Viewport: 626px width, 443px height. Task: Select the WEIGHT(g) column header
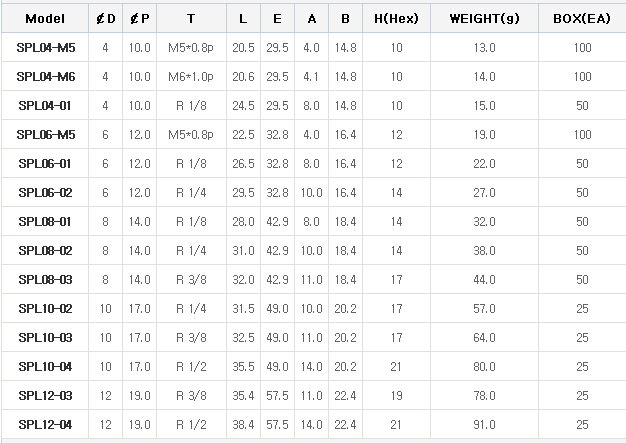(x=484, y=18)
